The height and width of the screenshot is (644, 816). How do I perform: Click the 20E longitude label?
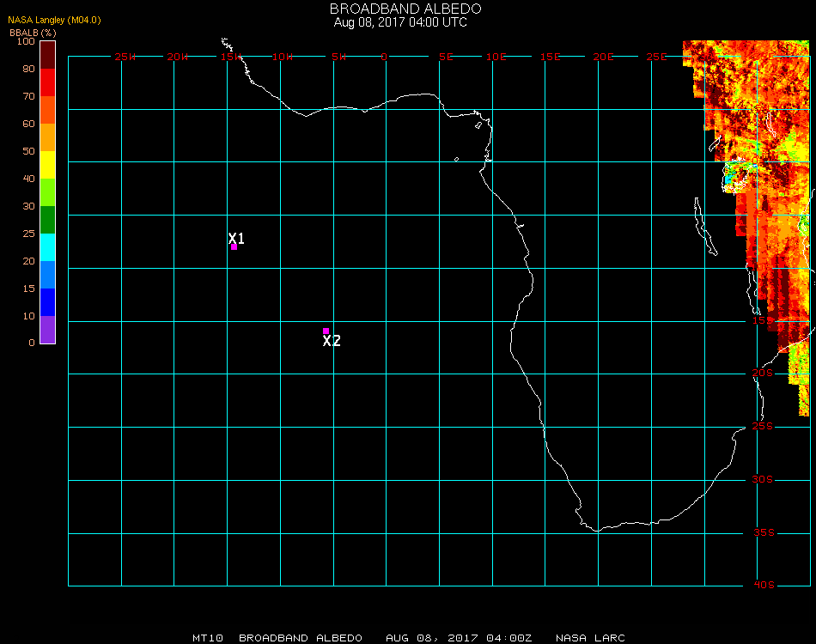click(603, 57)
